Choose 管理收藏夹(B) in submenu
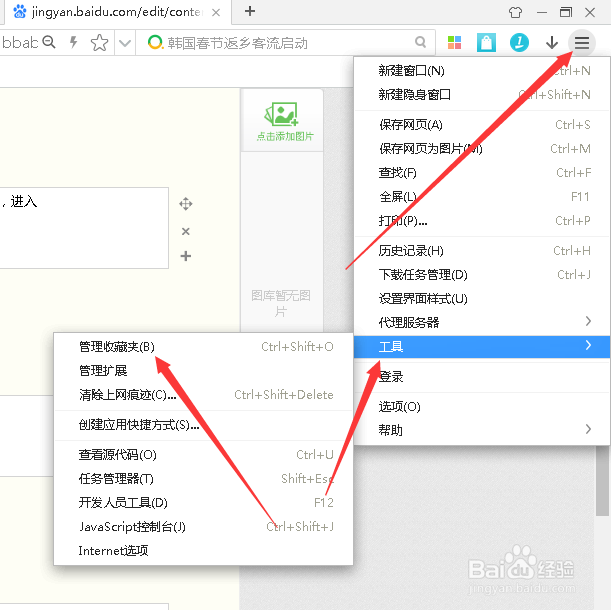Screen dimensions: 611x610 click(203, 347)
